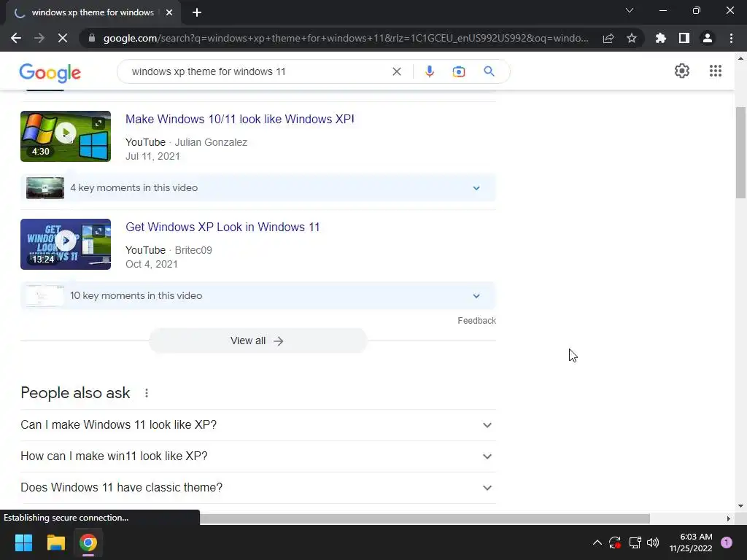Click the search query input field
The width and height of the screenshot is (747, 560).
[258, 71]
